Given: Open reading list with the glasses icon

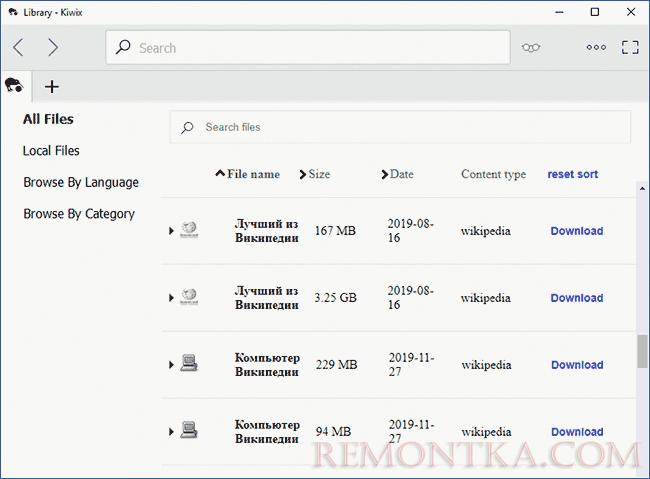Looking at the screenshot, I should click(531, 47).
